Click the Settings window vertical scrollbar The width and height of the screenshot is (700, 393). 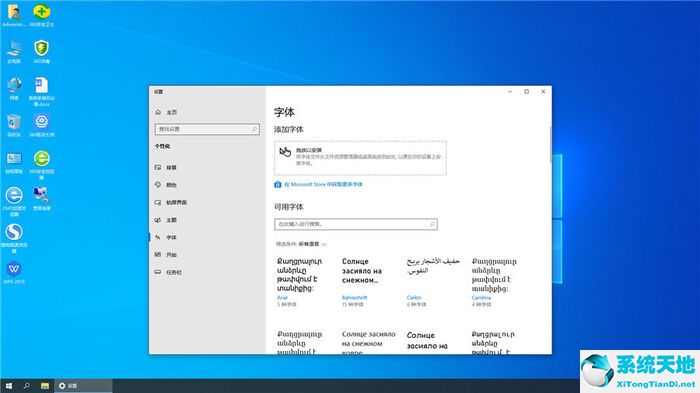550,145
